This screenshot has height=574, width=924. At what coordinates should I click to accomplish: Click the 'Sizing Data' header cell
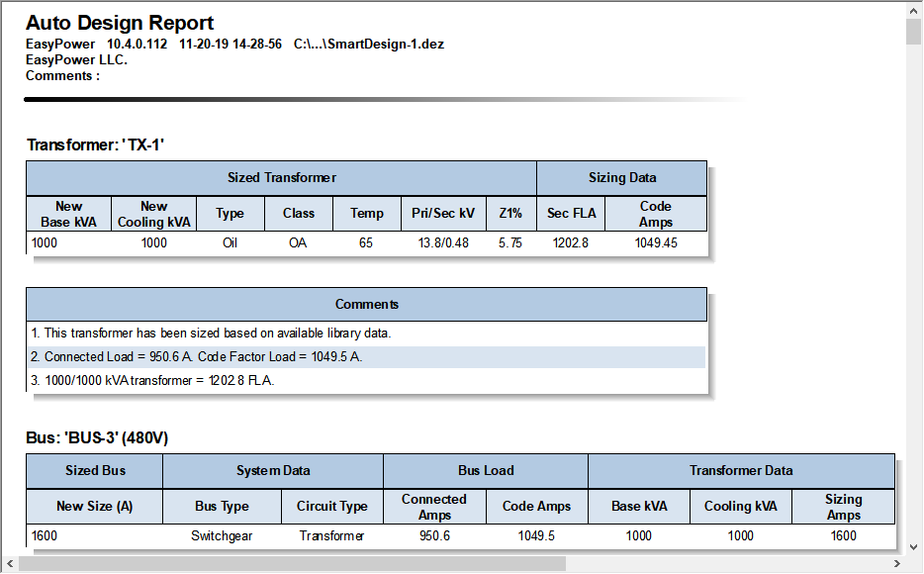(621, 178)
